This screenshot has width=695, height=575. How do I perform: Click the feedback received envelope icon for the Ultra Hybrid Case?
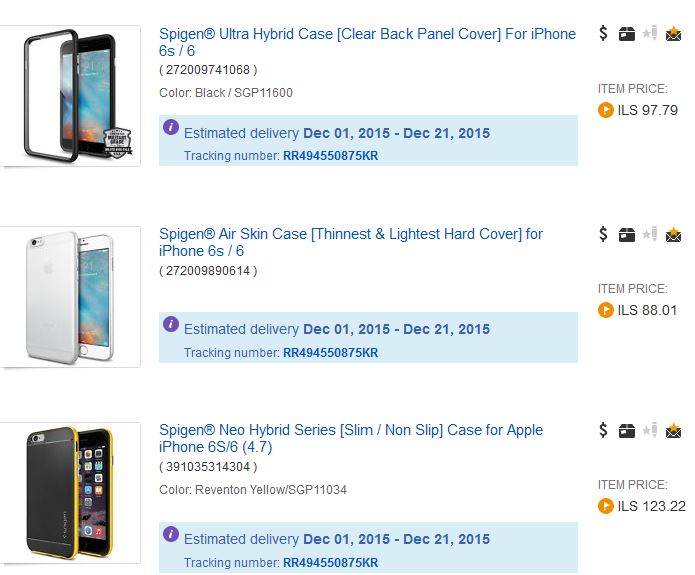click(674, 34)
